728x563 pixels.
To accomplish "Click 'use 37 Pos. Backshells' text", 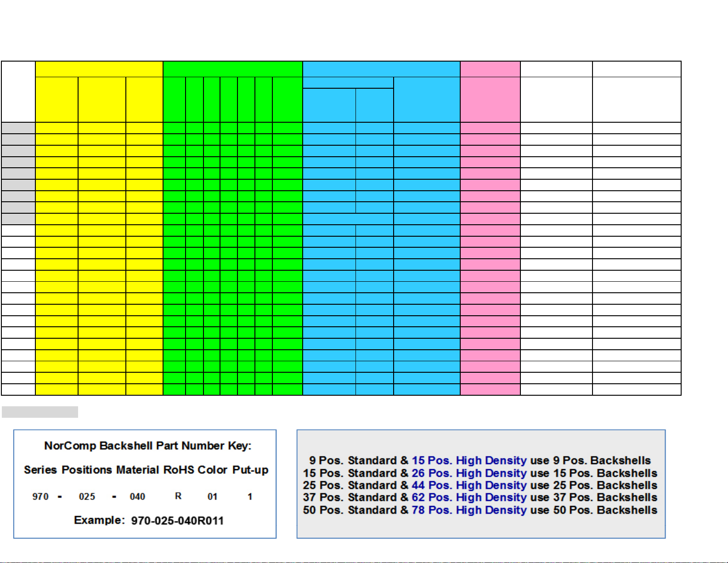I will (594, 497).
